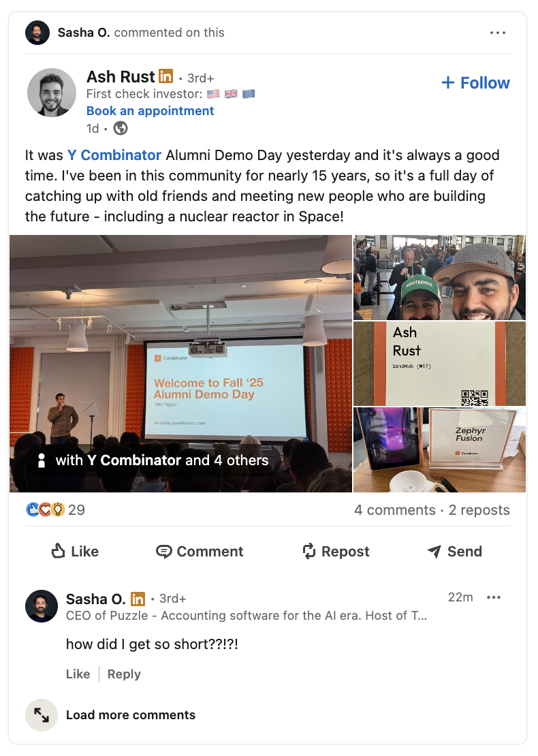View the 4 comments count
This screenshot has width=538, height=756.
coord(395,510)
